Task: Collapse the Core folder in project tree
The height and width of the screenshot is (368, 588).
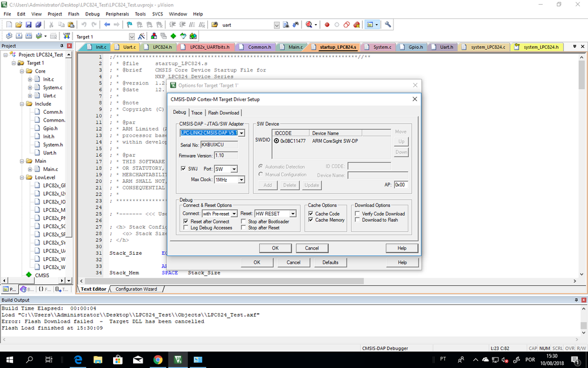Action: 22,71
